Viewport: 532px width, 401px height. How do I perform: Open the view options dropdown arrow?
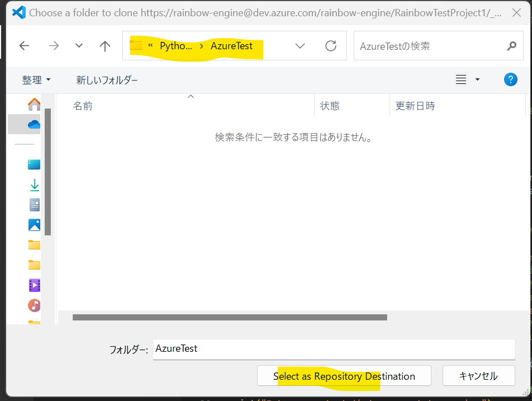coord(477,79)
